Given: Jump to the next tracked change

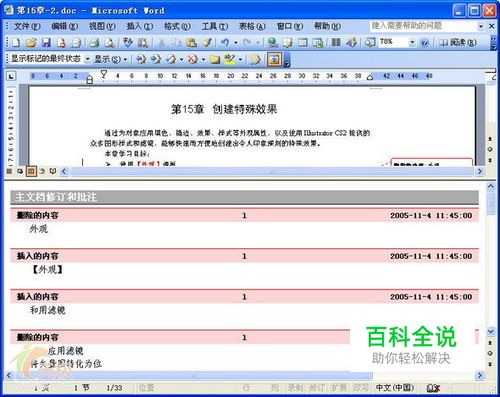Looking at the screenshot, I should [155, 59].
